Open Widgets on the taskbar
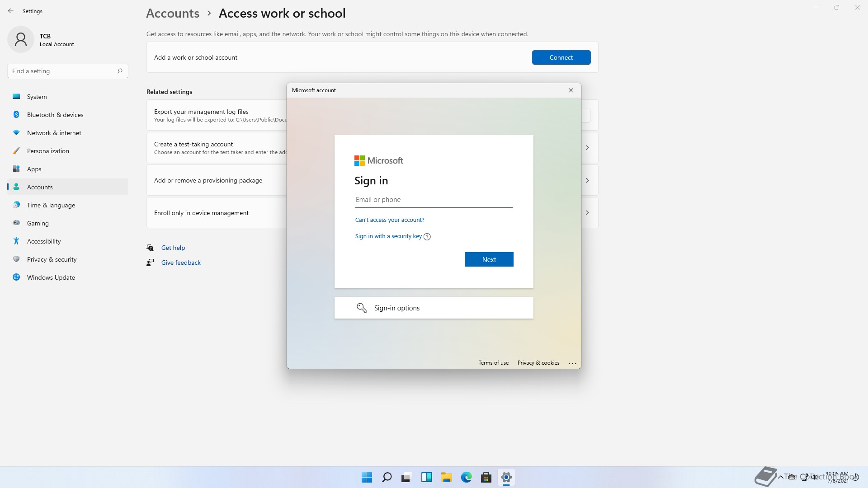 [427, 477]
